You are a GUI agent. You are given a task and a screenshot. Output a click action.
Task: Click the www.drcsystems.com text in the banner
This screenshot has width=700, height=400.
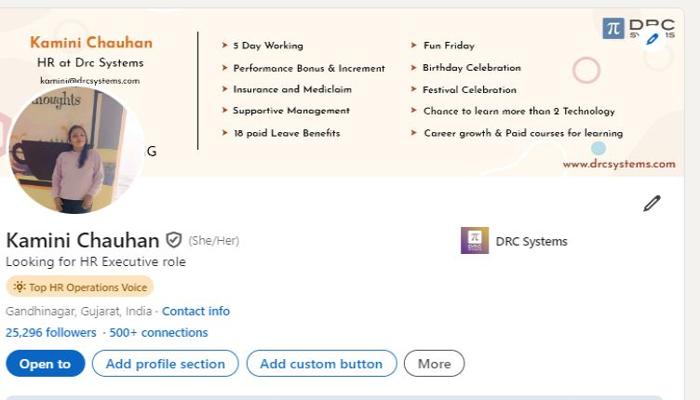[618, 164]
